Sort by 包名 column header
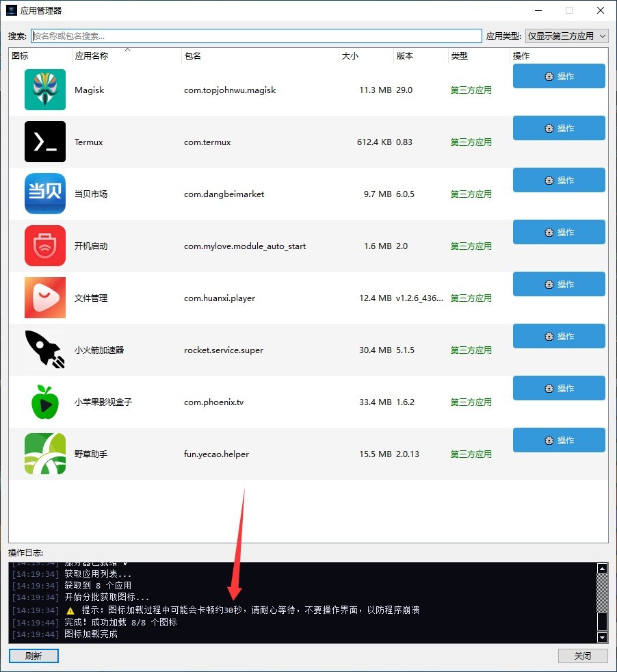 tap(260, 55)
